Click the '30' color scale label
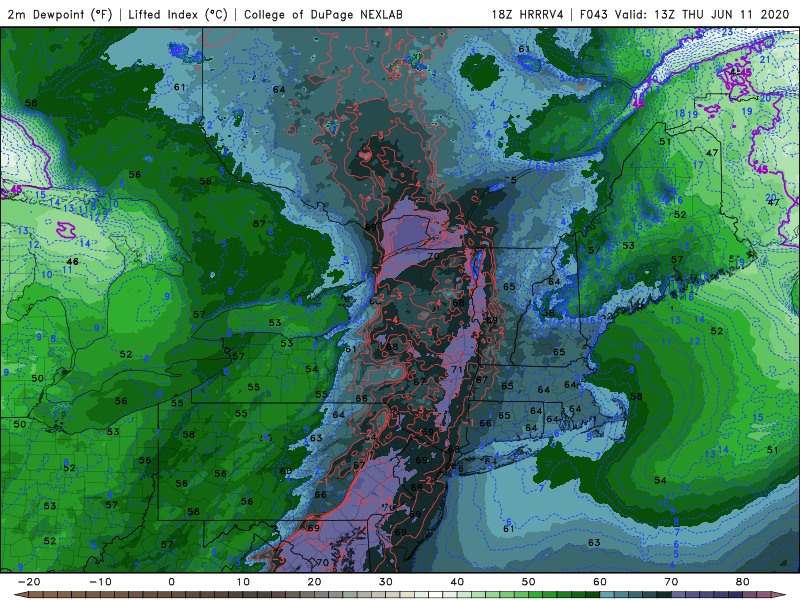This screenshot has height=600, width=800. click(386, 582)
